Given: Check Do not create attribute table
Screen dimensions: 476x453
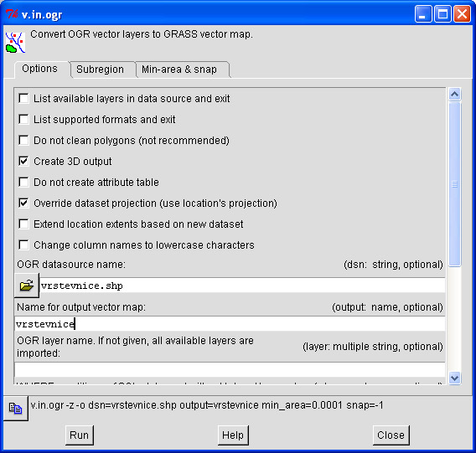Looking at the screenshot, I should point(23,182).
